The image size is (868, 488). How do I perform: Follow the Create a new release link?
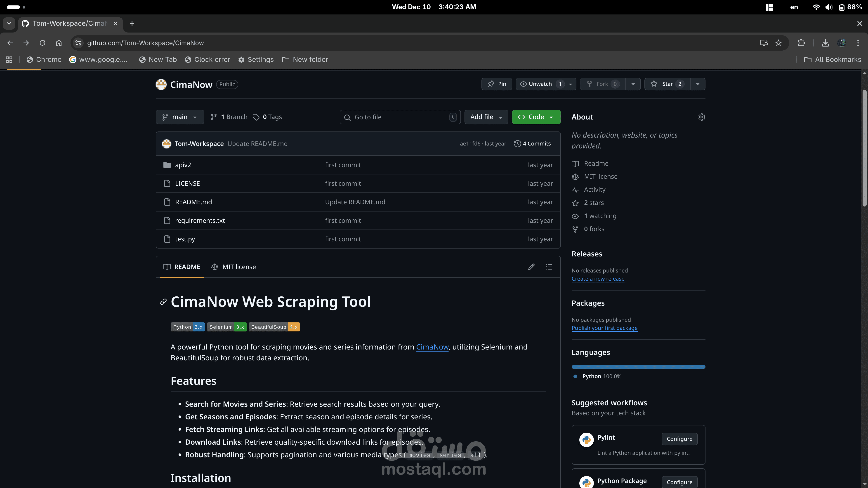pos(598,279)
